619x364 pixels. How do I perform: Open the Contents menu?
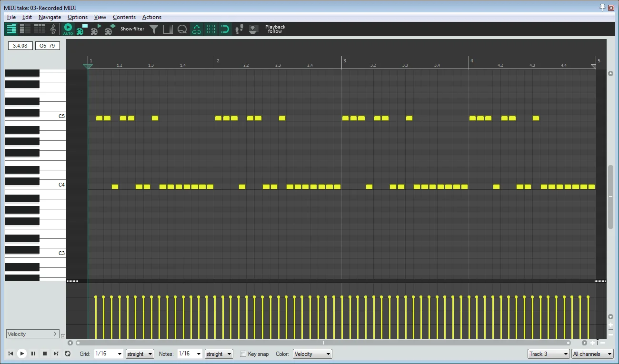tap(124, 17)
